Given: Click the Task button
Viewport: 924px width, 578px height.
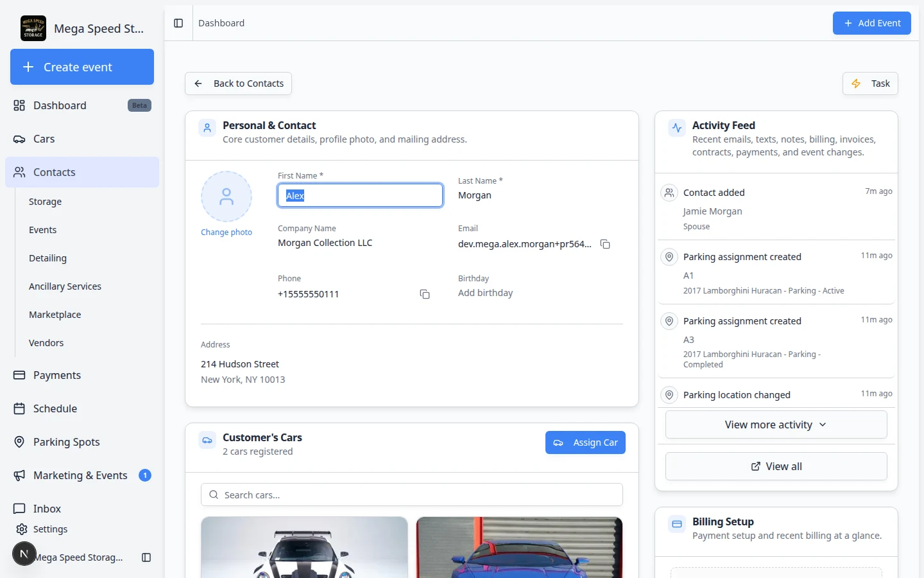Looking at the screenshot, I should click(870, 83).
